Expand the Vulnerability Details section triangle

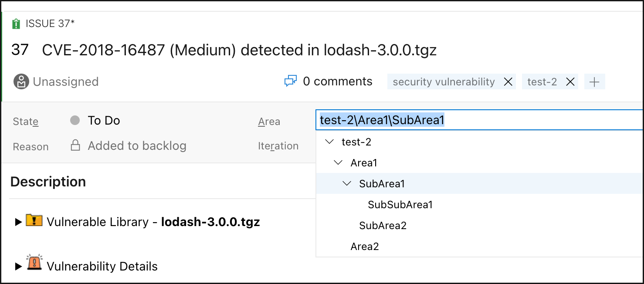(x=18, y=266)
